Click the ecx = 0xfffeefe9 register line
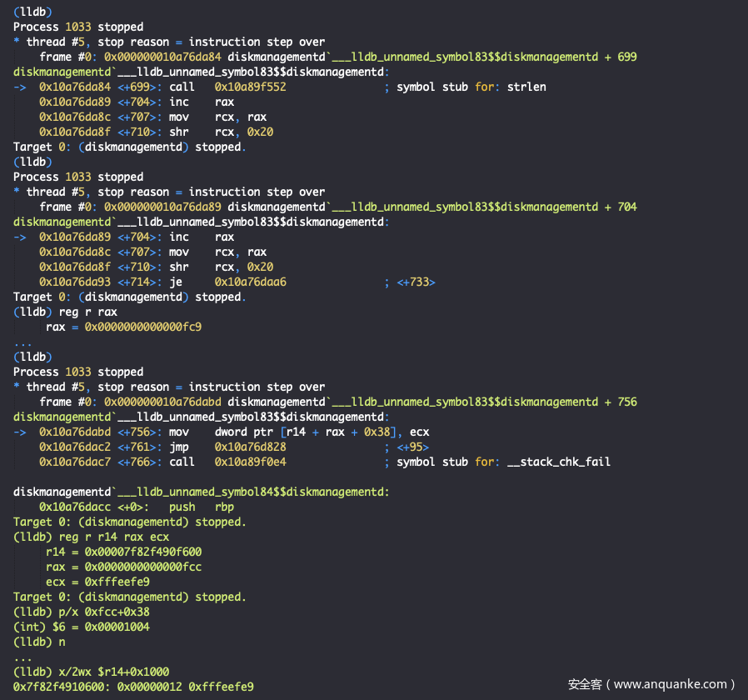748x700 pixels. [x=97, y=582]
